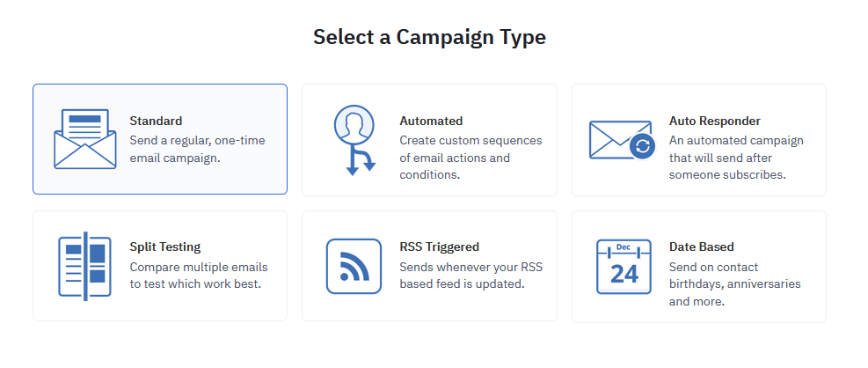Click the Automated campaign person-flow icon
868x368 pixels.
click(x=354, y=140)
